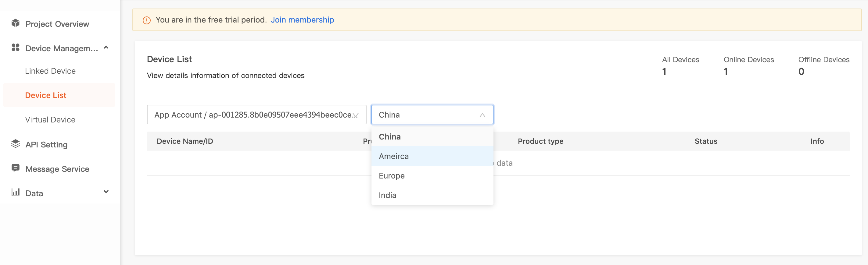Open the App Account dropdown
The image size is (868, 265).
point(256,115)
